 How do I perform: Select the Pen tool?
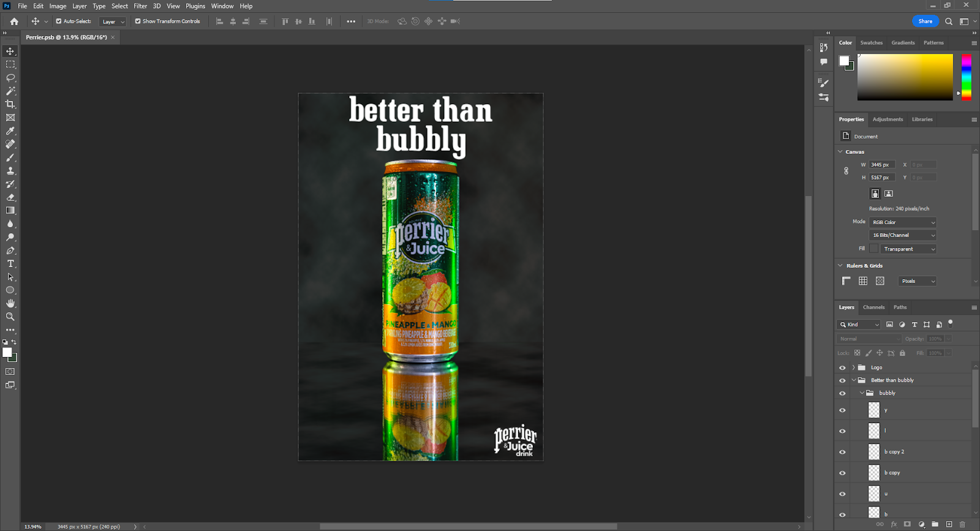10,250
